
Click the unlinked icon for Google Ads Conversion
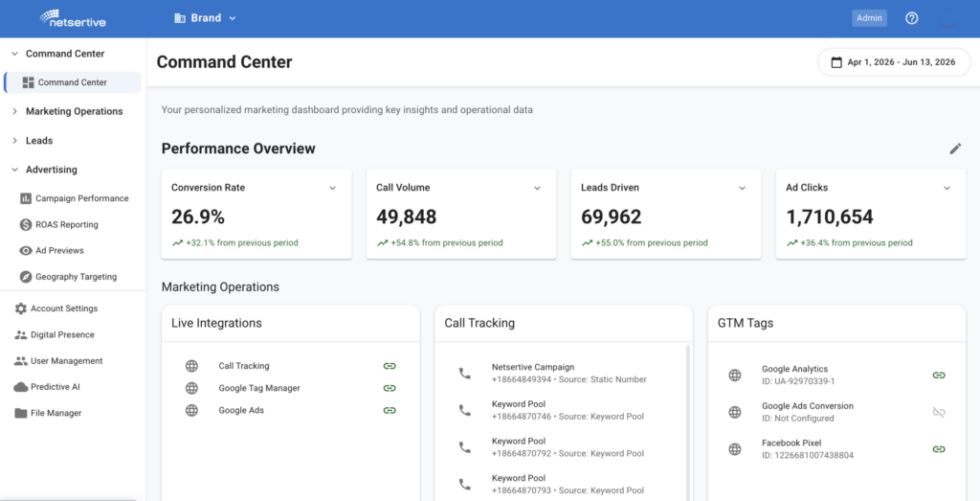click(x=938, y=412)
